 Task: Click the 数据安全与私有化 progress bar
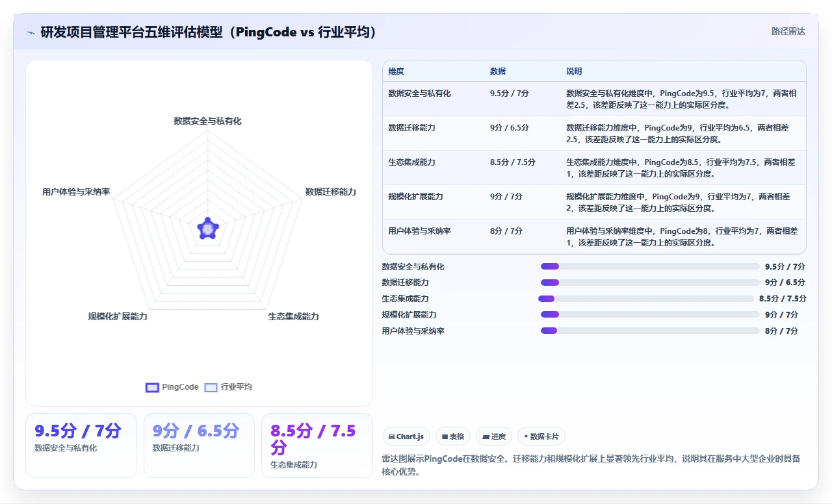click(650, 266)
